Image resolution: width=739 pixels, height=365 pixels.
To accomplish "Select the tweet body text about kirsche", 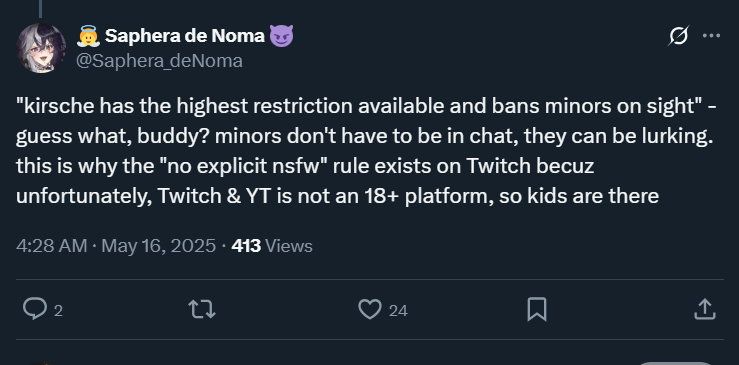I will coord(367,151).
